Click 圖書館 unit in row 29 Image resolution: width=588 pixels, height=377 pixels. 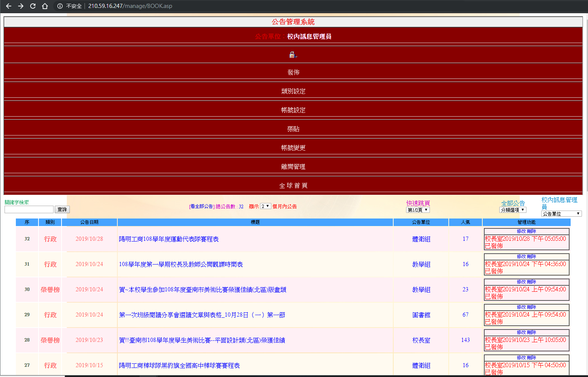421,315
